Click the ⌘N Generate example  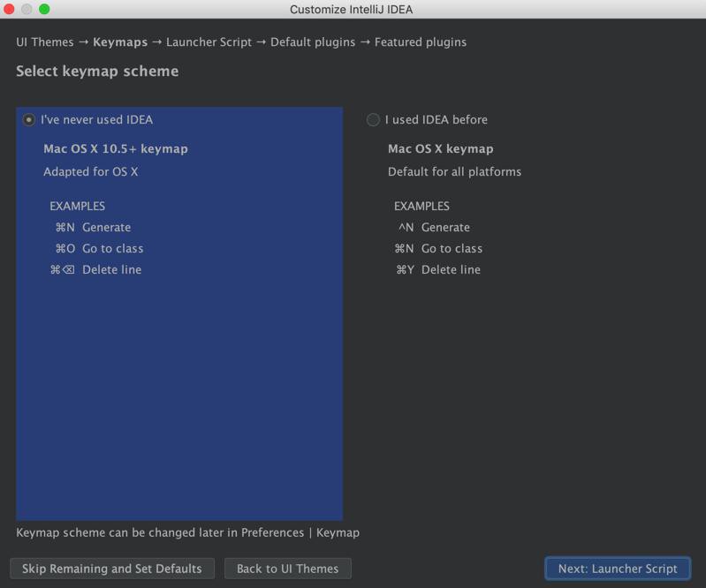tap(93, 227)
